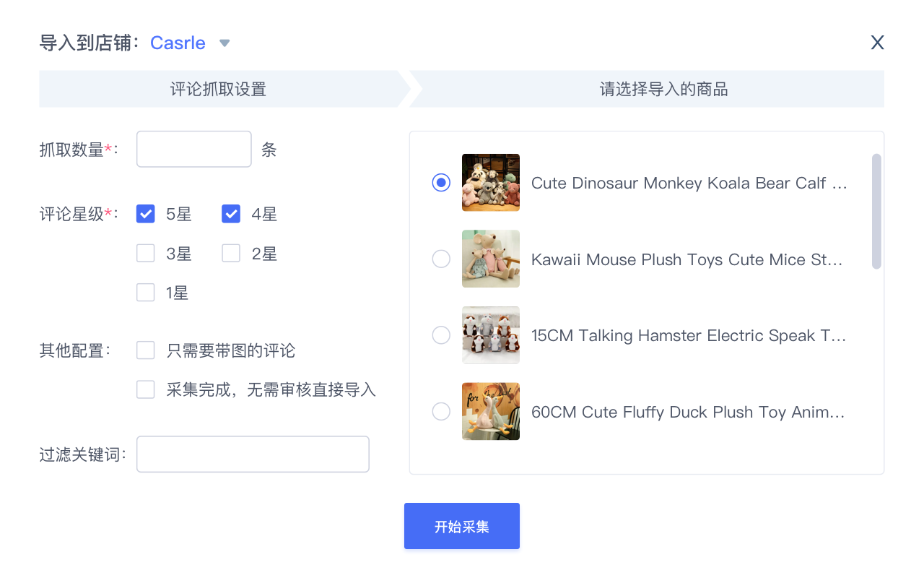
Task: Click the 过滤关键词 input field
Action: tap(253, 454)
